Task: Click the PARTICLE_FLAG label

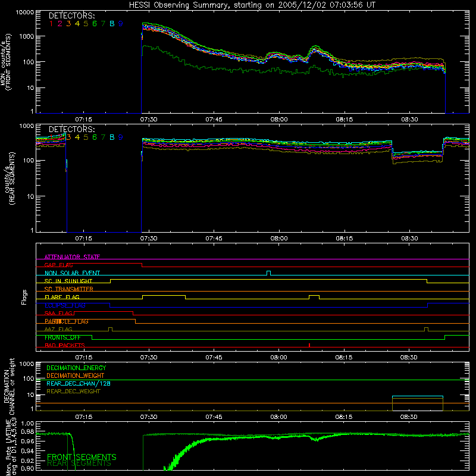Action: coord(67,321)
